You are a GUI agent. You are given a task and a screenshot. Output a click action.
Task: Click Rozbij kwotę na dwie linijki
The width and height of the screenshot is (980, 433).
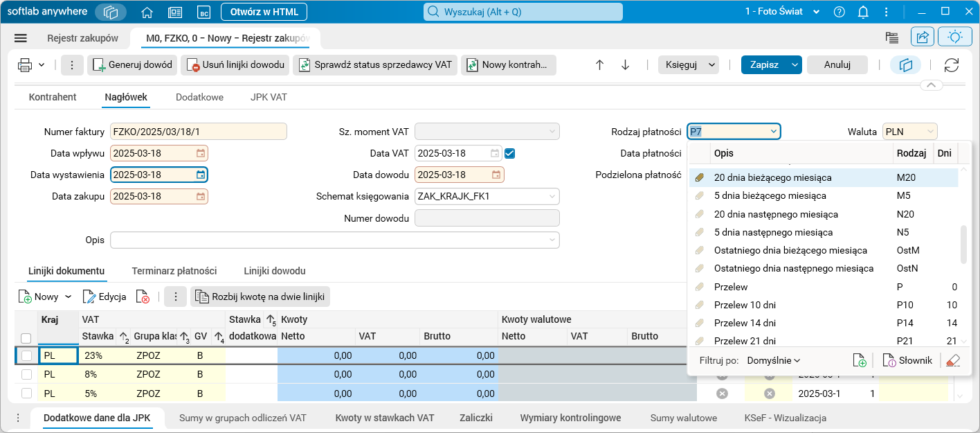tap(260, 297)
